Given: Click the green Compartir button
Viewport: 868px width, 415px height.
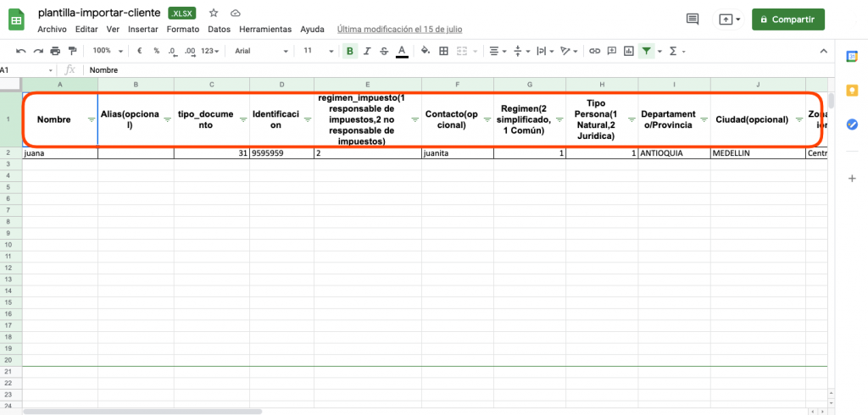Looking at the screenshot, I should pyautogui.click(x=788, y=19).
